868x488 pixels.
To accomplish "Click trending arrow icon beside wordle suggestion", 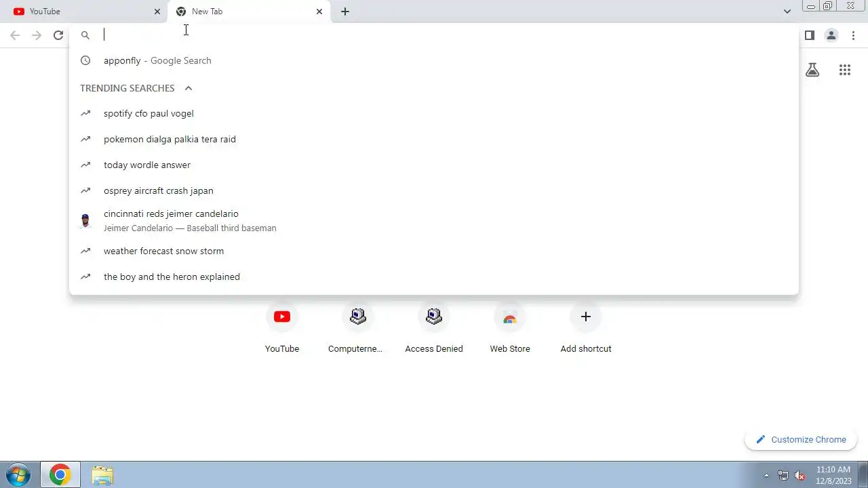I will (x=85, y=165).
